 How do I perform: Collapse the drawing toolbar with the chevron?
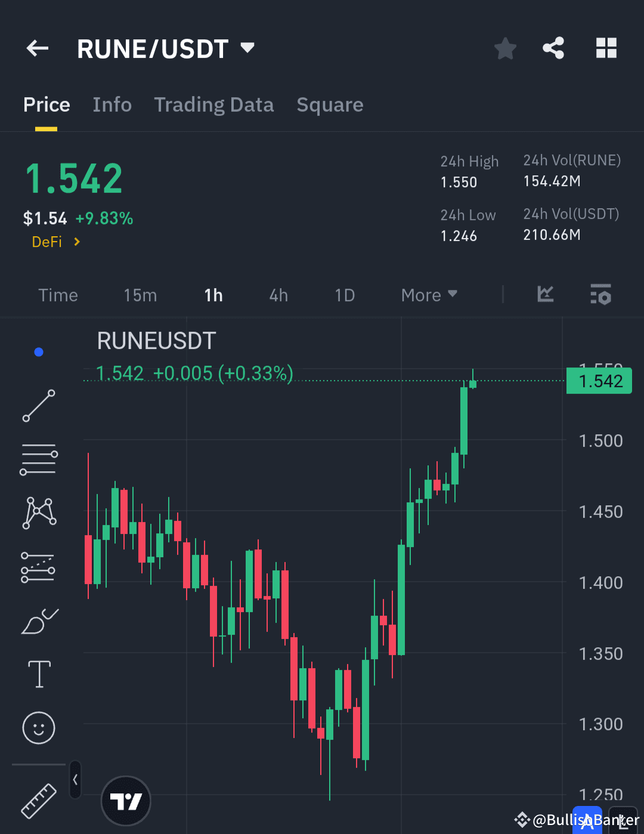tap(75, 780)
